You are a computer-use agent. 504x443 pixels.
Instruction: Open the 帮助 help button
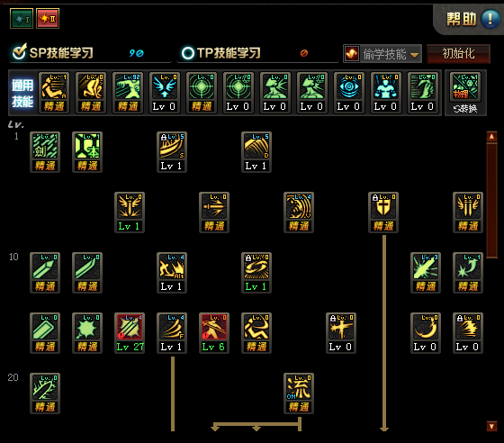[x=472, y=19]
